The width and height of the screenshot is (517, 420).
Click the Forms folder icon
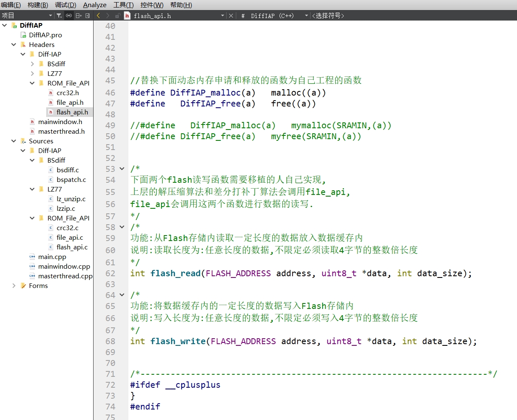(x=23, y=285)
